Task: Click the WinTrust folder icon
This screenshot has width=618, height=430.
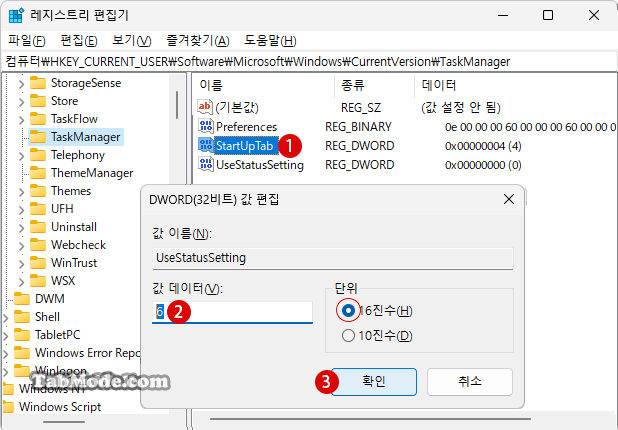Action: click(38, 263)
